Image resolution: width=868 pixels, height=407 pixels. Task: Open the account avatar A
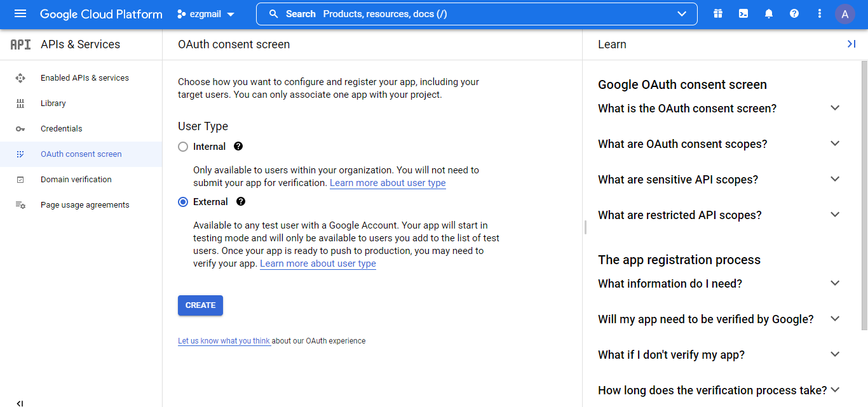pyautogui.click(x=845, y=14)
